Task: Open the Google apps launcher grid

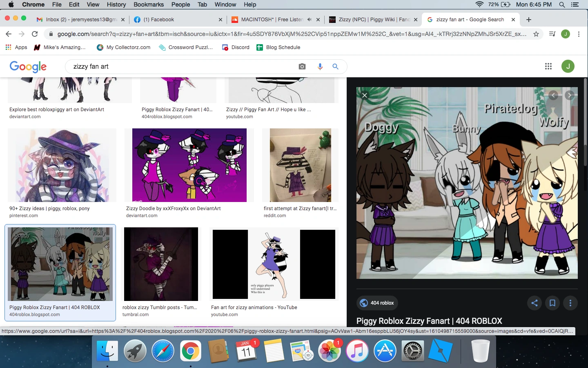Action: click(548, 66)
